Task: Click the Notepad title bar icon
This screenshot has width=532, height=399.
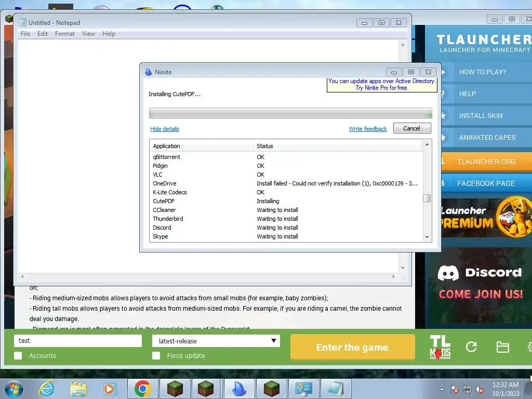Action: tap(22, 22)
